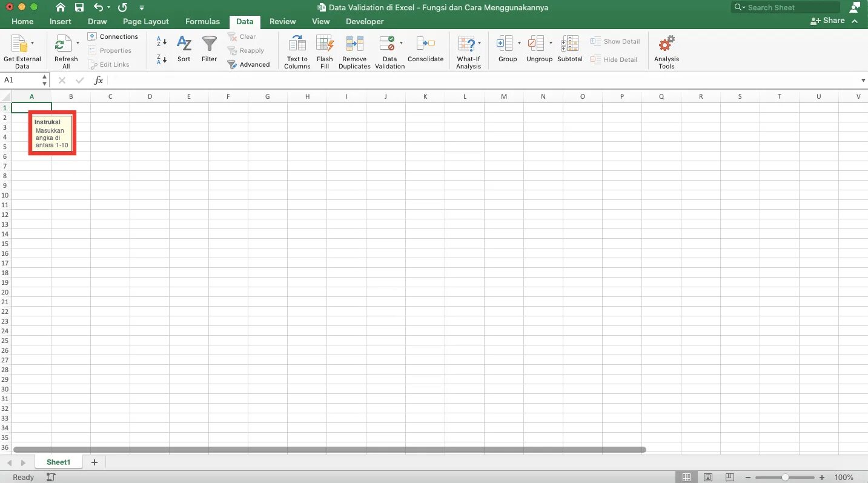The image size is (868, 483).
Task: Click Reapply filter button
Action: tap(246, 50)
